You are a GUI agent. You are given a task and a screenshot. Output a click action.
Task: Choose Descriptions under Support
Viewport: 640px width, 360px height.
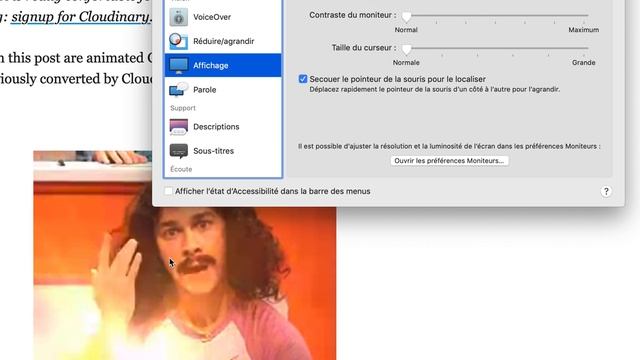click(x=223, y=127)
